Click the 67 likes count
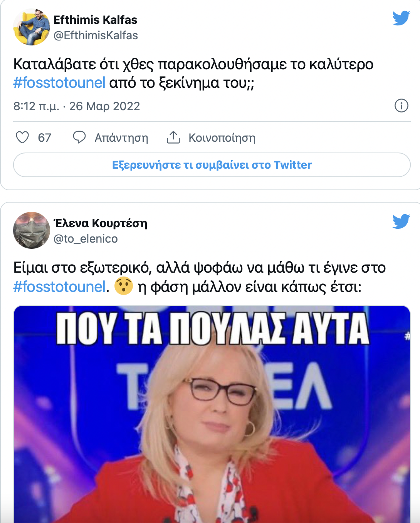The width and height of the screenshot is (420, 523). click(x=44, y=137)
